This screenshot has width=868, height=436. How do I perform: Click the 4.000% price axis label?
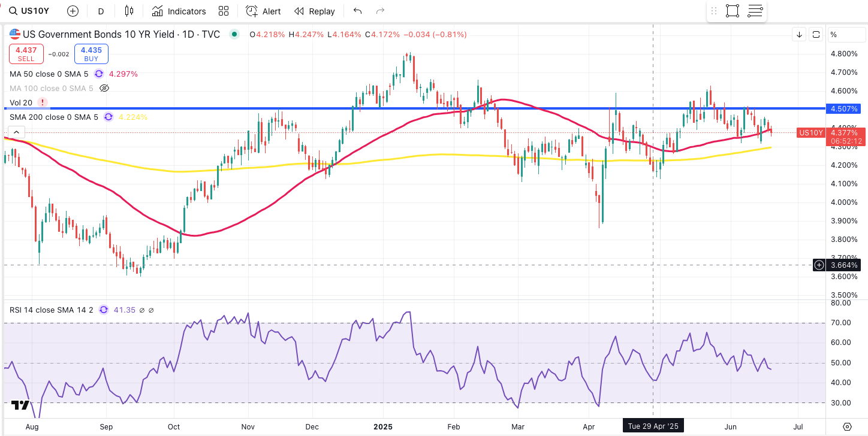[845, 202]
